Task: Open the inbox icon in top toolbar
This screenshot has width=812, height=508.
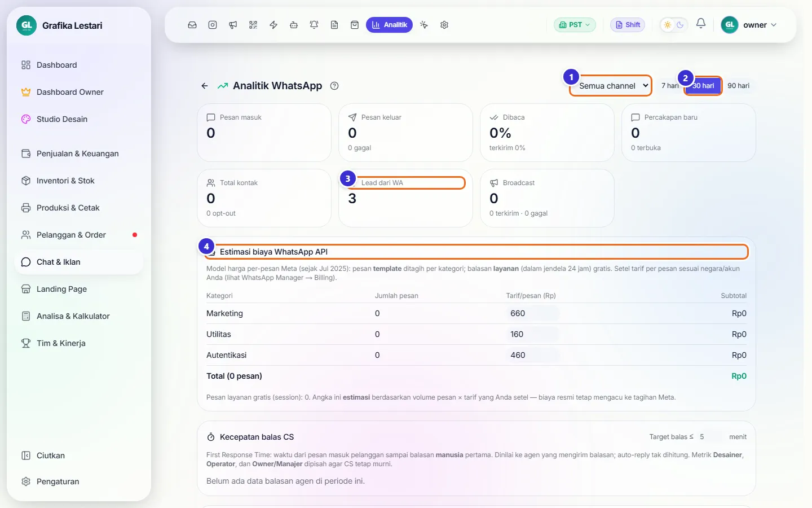Action: (x=192, y=25)
